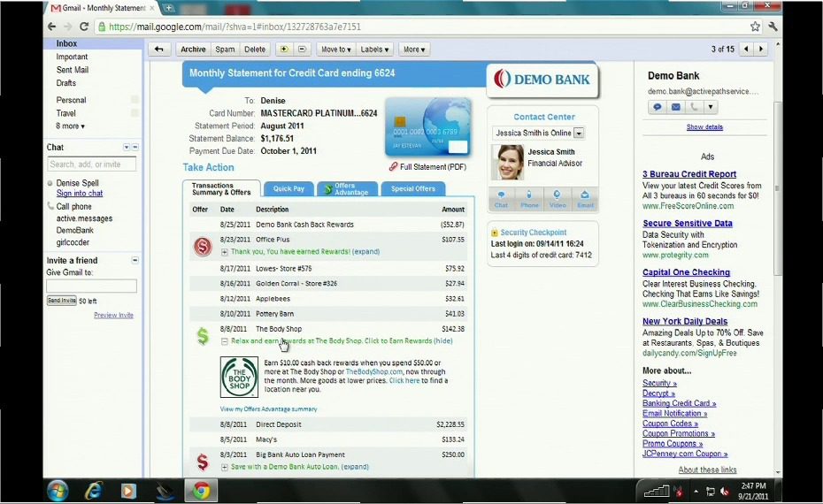Image resolution: width=823 pixels, height=504 pixels.
Task: Open View my Offers Advantage summary link
Action: [x=268, y=409]
